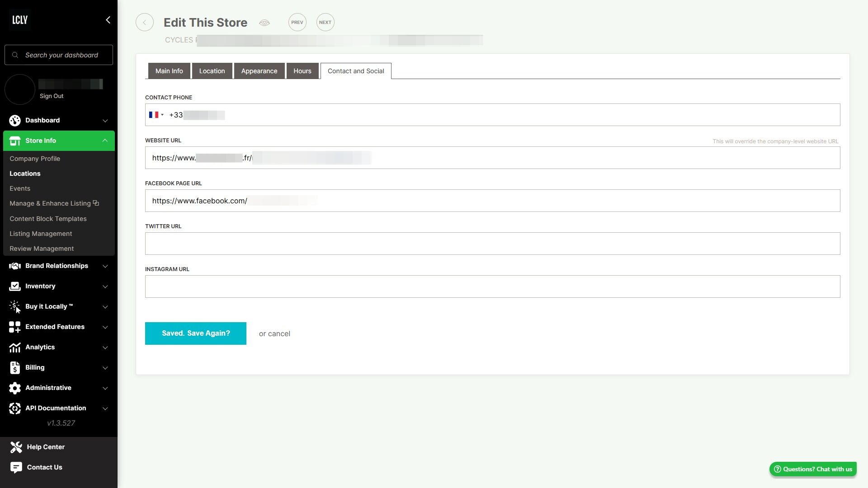
Task: Click the Help Center tools icon
Action: pos(16,447)
